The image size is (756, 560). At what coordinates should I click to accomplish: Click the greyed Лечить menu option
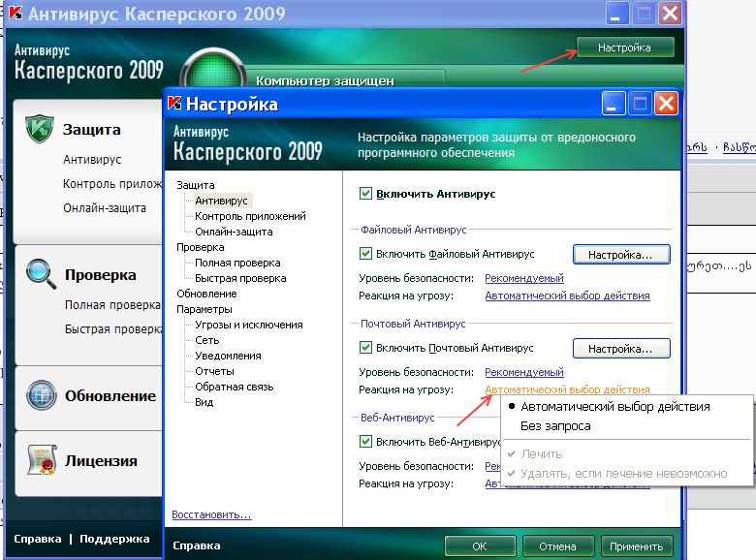point(542,454)
